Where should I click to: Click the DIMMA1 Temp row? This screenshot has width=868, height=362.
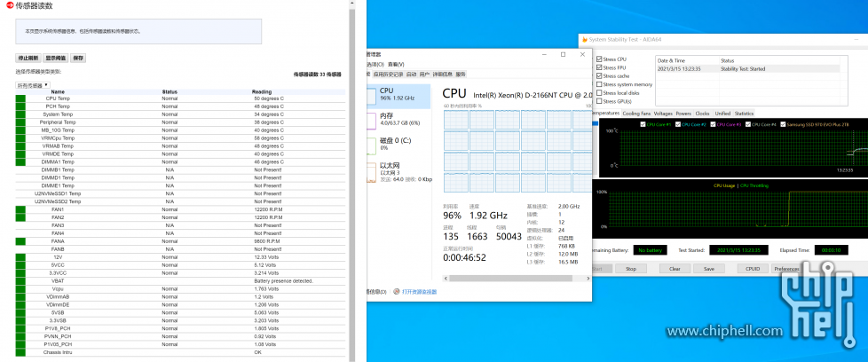pos(180,161)
